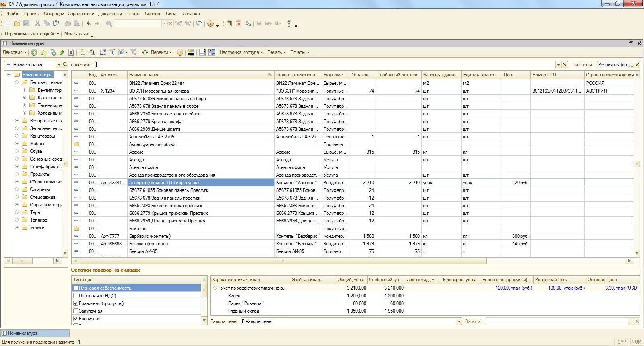Click inside the содержит search input field
Viewport: 644px width, 346px height.
pyautogui.click(x=325, y=65)
